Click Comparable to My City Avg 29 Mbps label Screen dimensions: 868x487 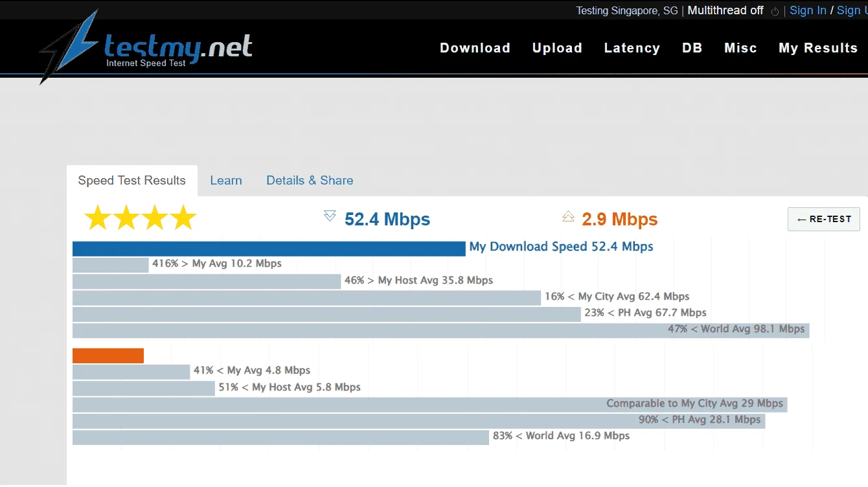coord(695,403)
